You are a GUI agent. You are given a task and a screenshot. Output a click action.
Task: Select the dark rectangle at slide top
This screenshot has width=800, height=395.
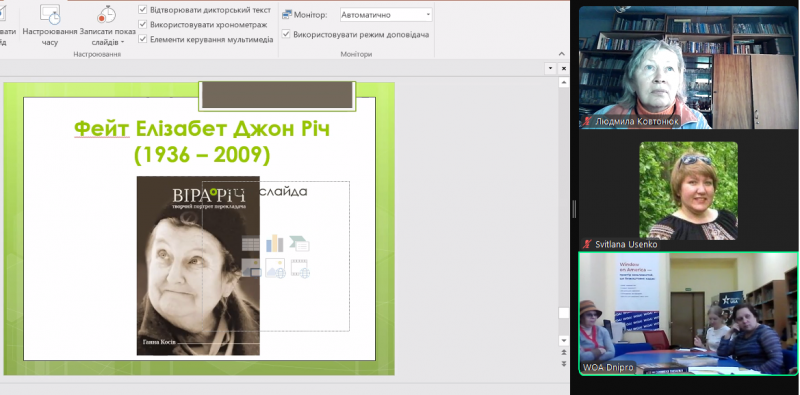point(277,96)
